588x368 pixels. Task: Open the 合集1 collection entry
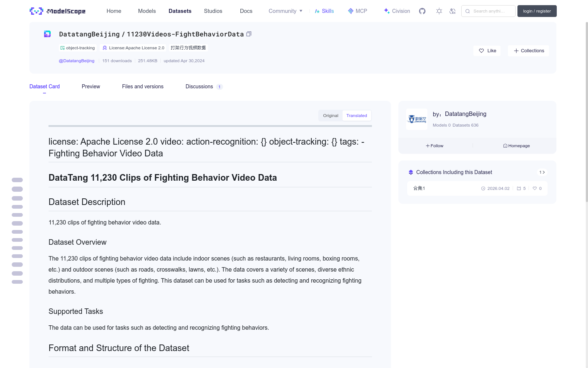[x=477, y=188]
